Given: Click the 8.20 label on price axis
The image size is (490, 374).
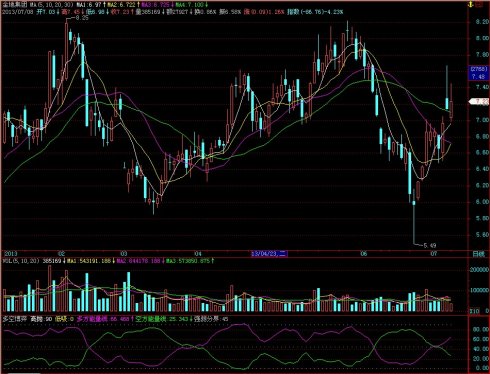Looking at the screenshot, I should [x=482, y=22].
